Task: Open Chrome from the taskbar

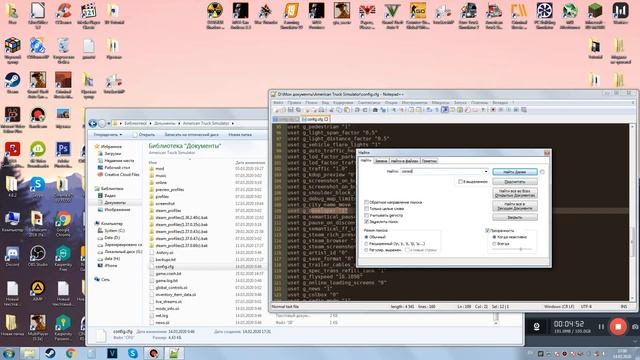Action: tap(71, 353)
